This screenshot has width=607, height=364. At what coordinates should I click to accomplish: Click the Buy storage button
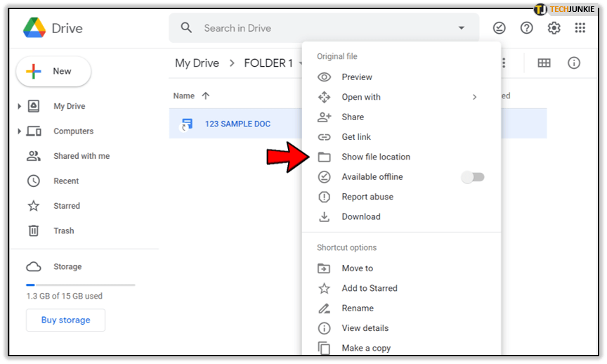pos(65,320)
